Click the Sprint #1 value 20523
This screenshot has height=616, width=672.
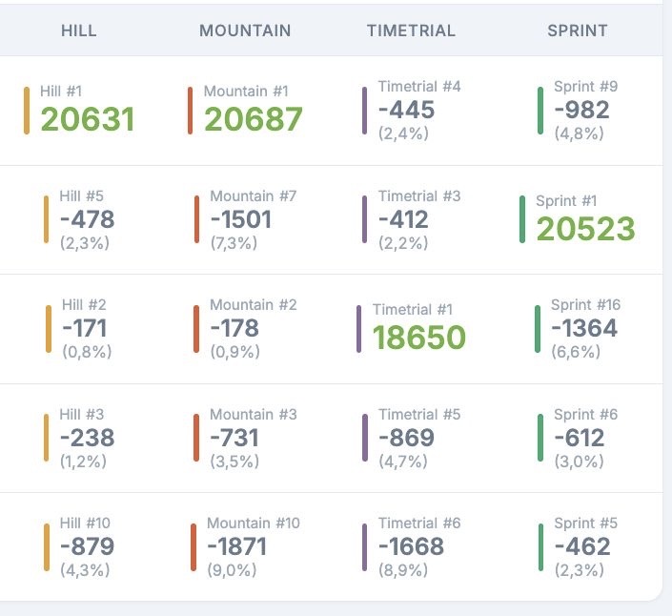(585, 229)
